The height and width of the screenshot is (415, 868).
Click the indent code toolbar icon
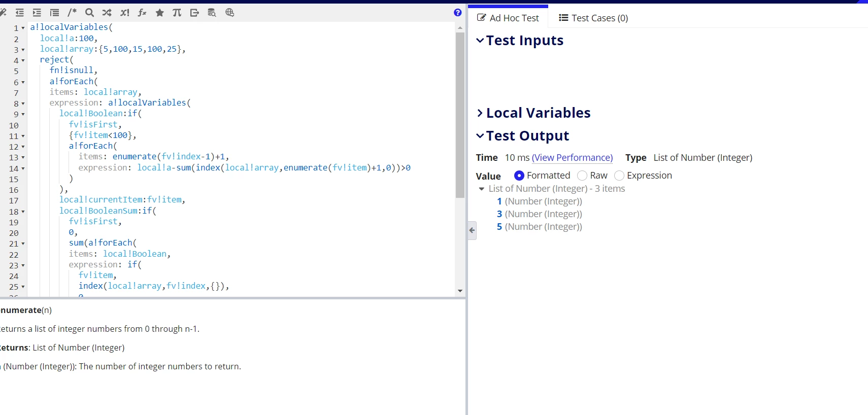coord(37,13)
